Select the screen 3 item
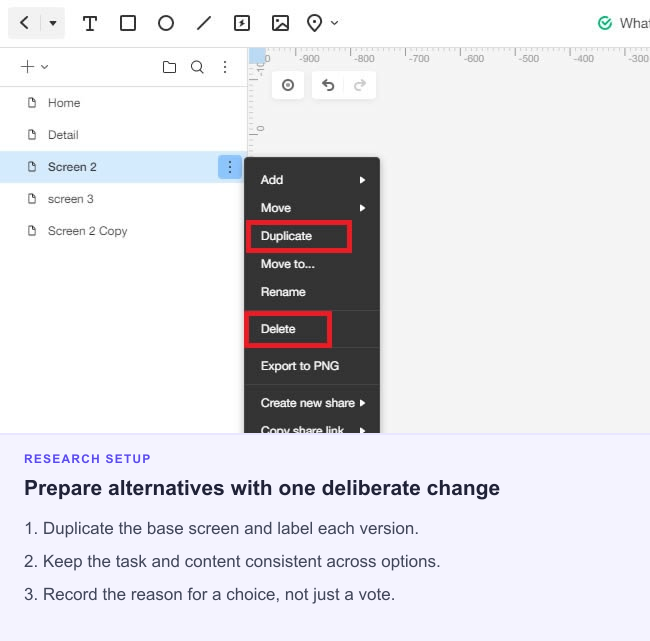 [124, 199]
